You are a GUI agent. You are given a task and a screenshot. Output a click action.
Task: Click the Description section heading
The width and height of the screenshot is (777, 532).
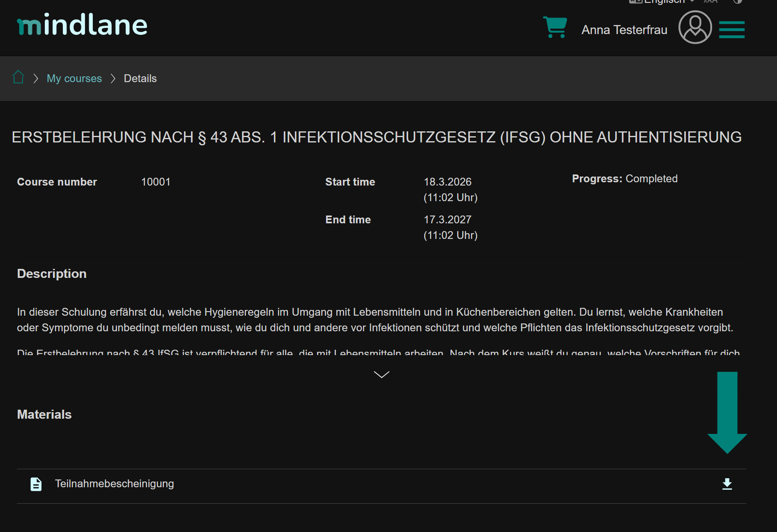click(x=52, y=274)
